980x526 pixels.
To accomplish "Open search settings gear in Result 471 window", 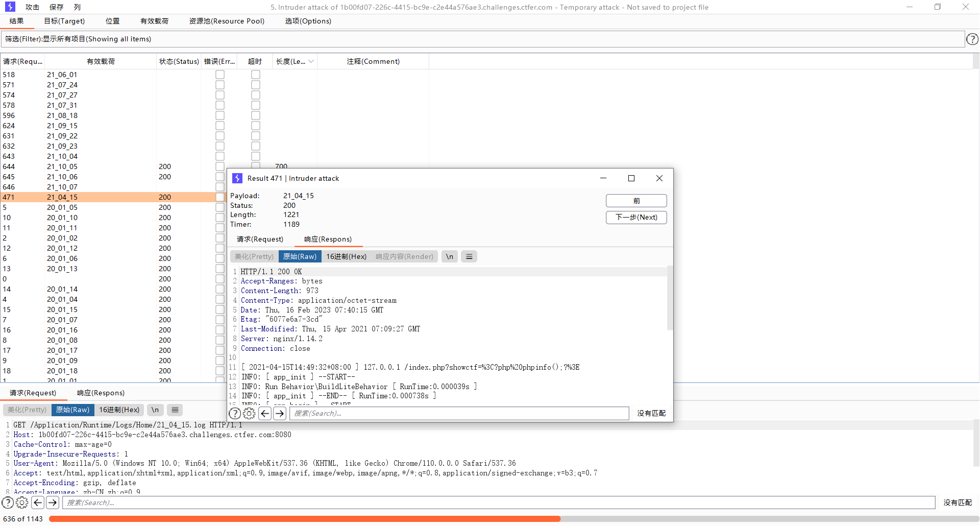I will [x=249, y=413].
